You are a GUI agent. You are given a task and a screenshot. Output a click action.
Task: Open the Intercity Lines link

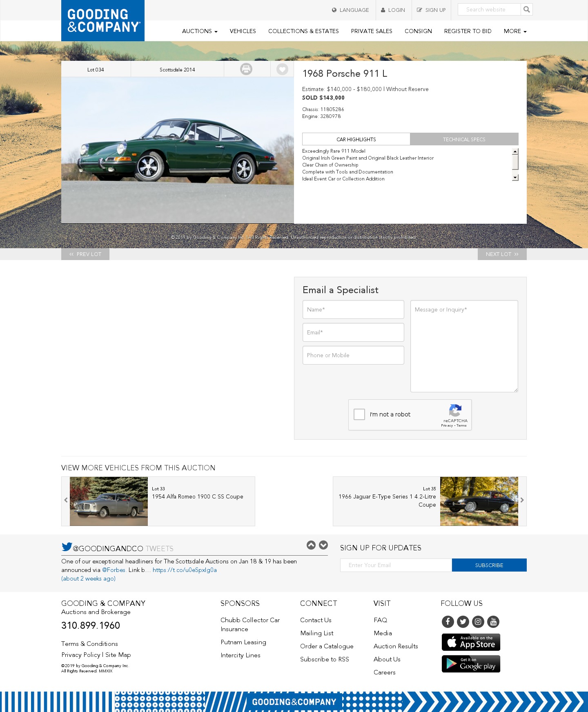pos(241,655)
